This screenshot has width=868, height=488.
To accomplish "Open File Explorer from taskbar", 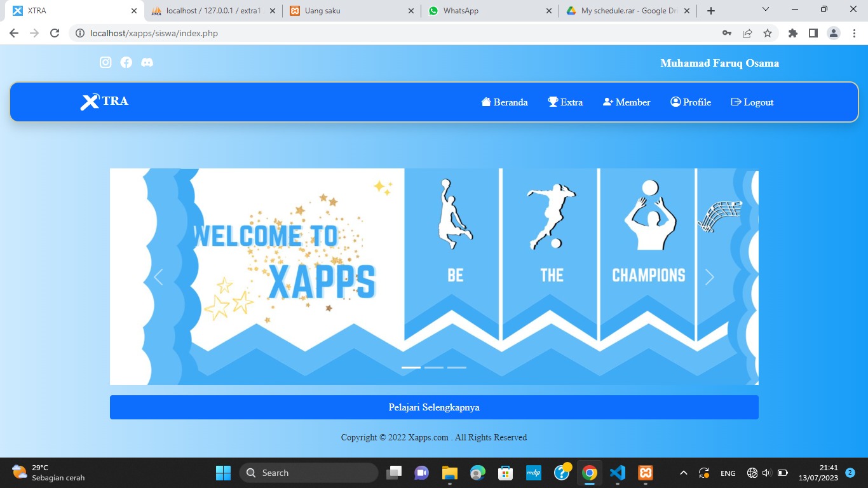I will coord(450,473).
